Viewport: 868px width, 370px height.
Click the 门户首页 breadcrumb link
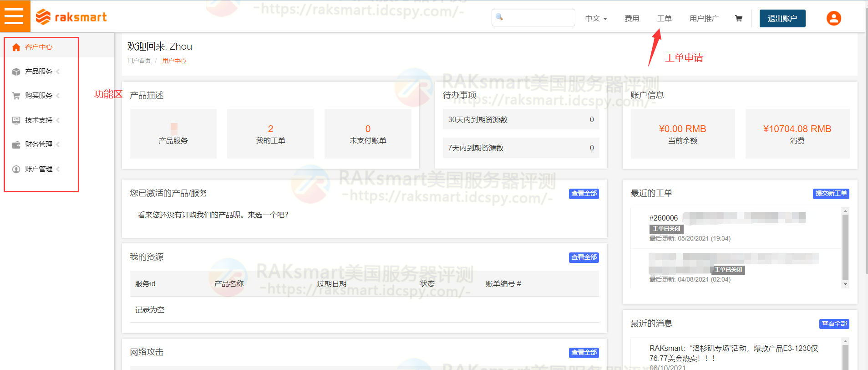(139, 61)
